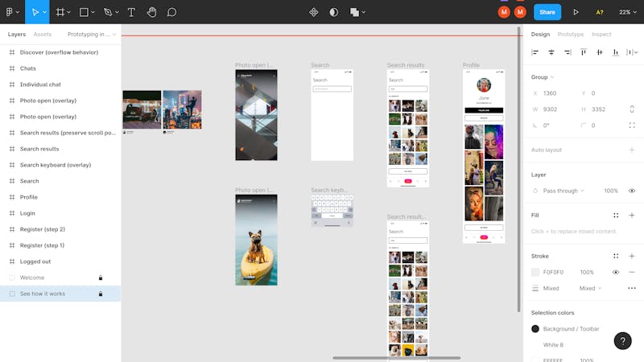Viewport: 644px width, 362px height.
Task: Click the Boolean operations icon
Action: pos(354,12)
